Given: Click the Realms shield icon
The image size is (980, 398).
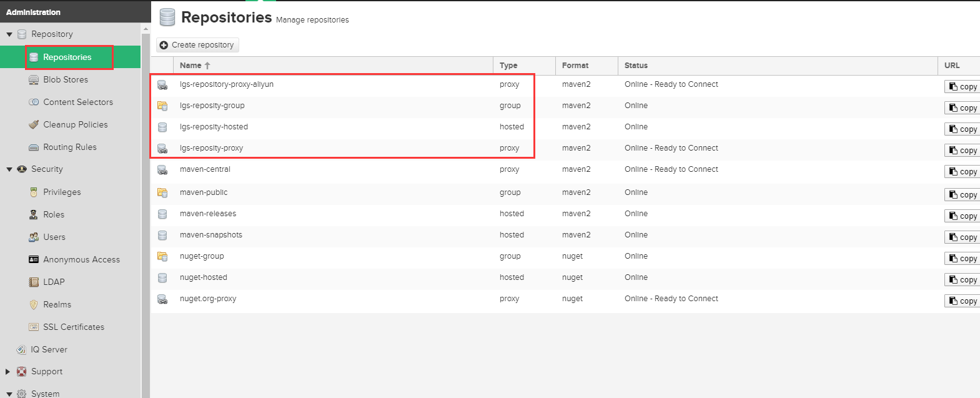Looking at the screenshot, I should [x=34, y=305].
